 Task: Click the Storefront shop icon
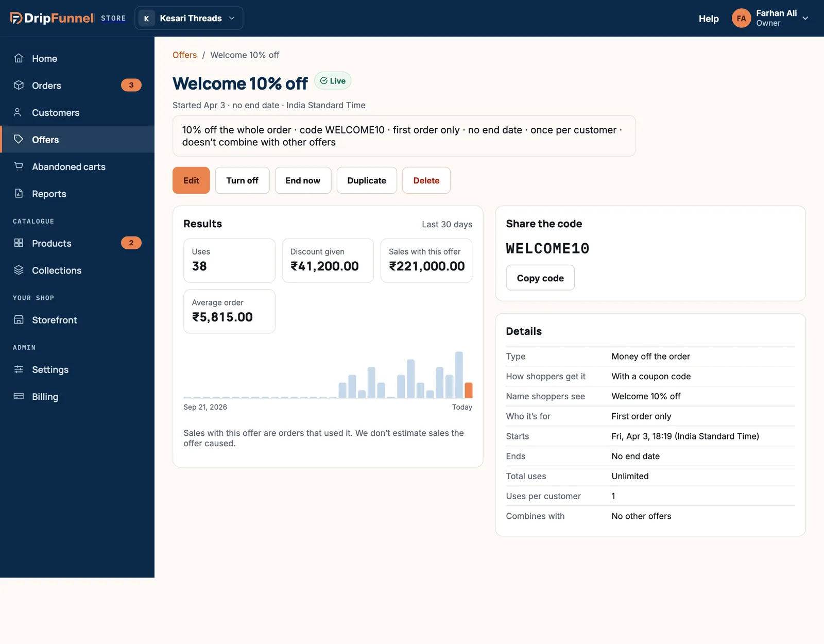[19, 319]
